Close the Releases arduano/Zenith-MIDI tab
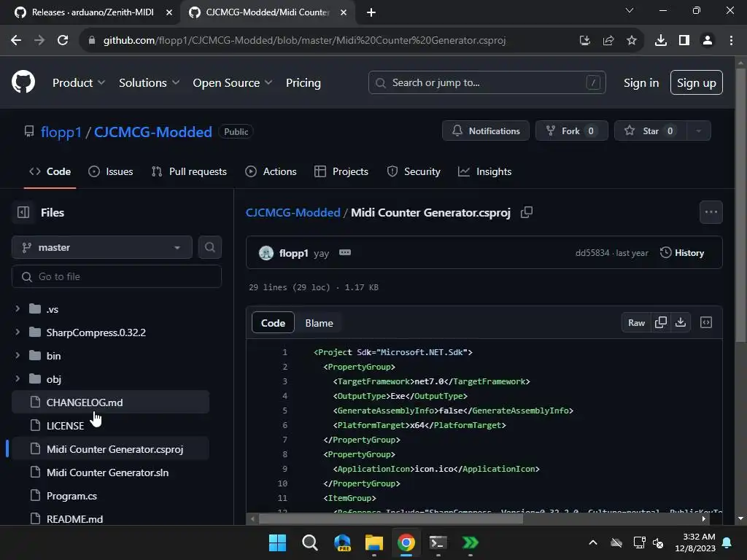747x560 pixels. 169,12
